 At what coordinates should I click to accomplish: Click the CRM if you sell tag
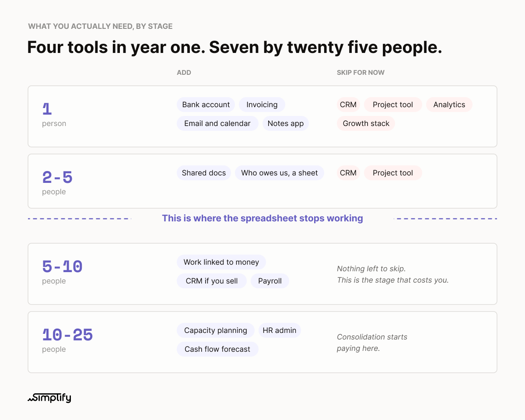[x=212, y=281]
